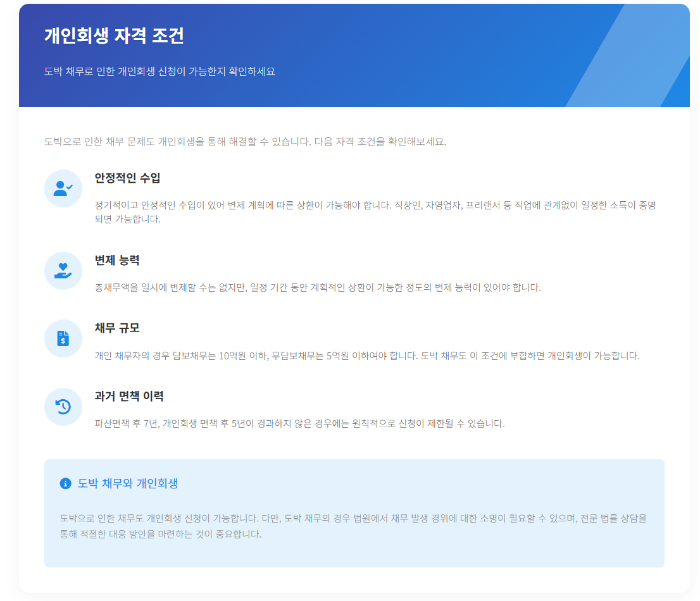The image size is (700, 601).
Task: Select the hand holding heart repayment icon
Action: [x=63, y=270]
